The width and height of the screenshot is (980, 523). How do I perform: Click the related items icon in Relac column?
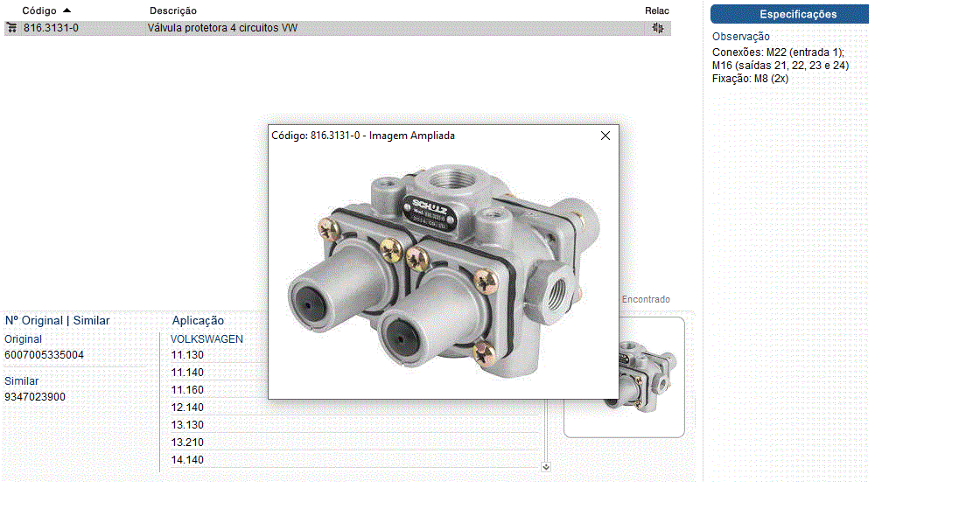[x=658, y=28]
